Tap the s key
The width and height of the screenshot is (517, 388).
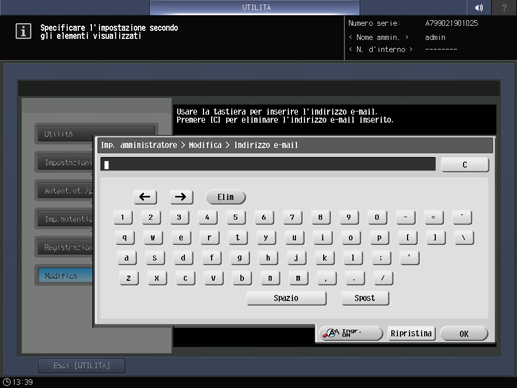click(155, 258)
